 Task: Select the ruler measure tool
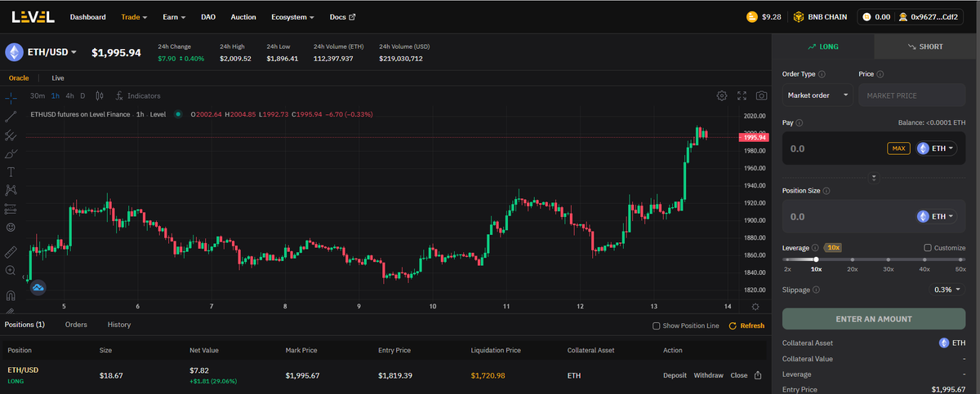click(11, 251)
